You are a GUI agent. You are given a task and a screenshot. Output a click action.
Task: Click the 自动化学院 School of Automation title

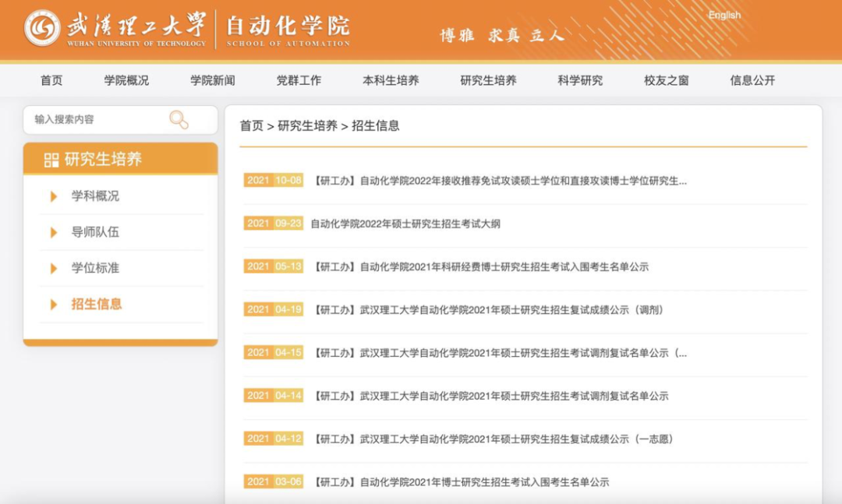pyautogui.click(x=288, y=30)
